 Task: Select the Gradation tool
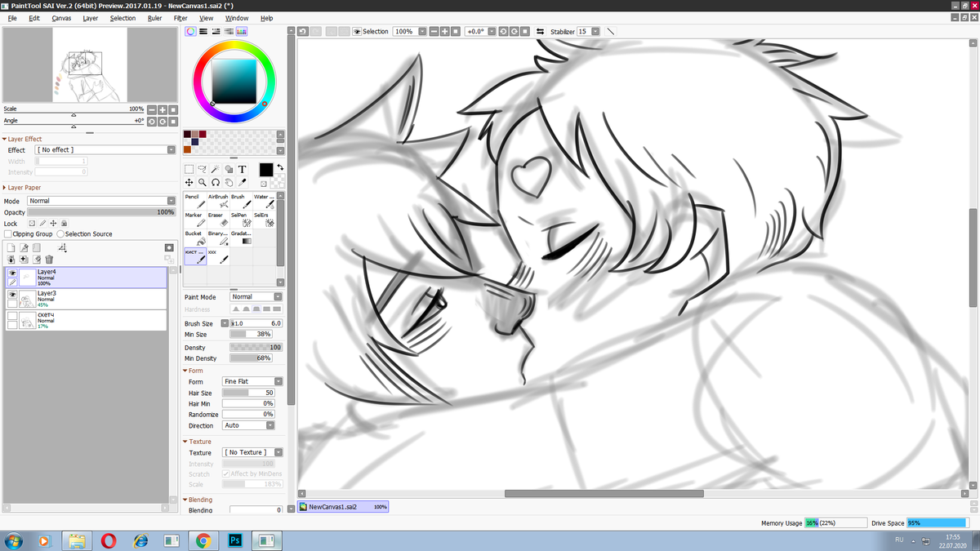pyautogui.click(x=240, y=238)
